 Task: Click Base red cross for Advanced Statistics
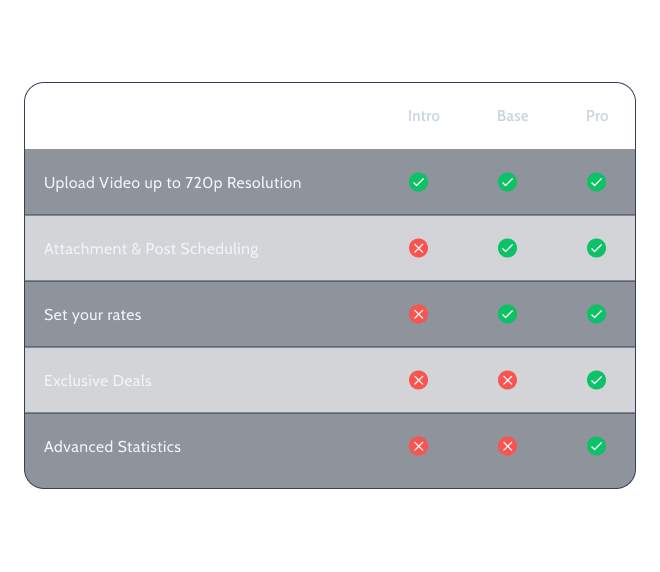click(x=507, y=446)
